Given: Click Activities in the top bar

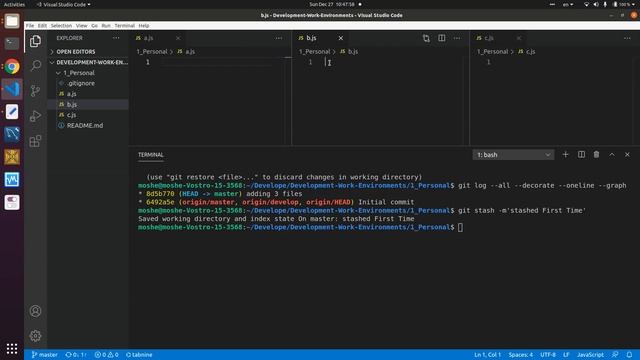Looking at the screenshot, I should [14, 4].
